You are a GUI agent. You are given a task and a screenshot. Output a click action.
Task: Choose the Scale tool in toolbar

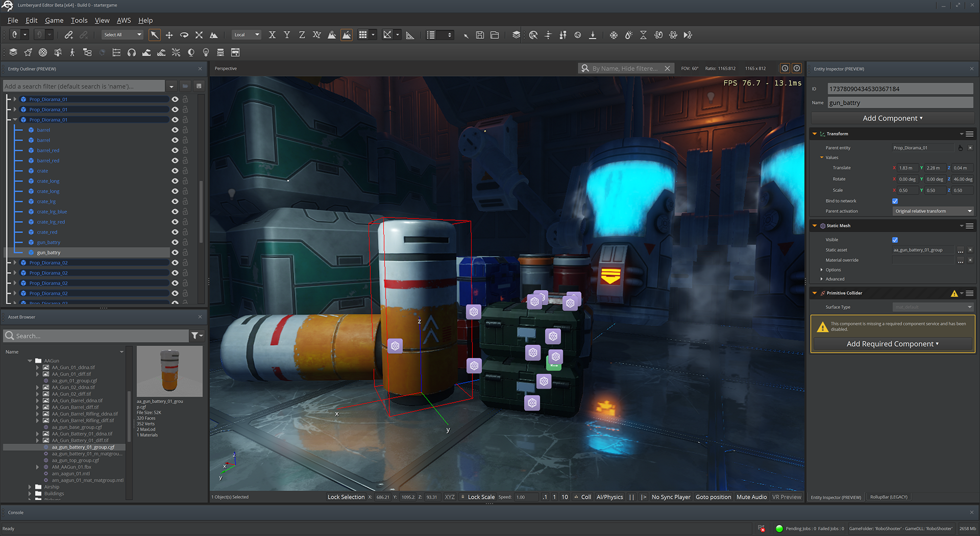[199, 35]
